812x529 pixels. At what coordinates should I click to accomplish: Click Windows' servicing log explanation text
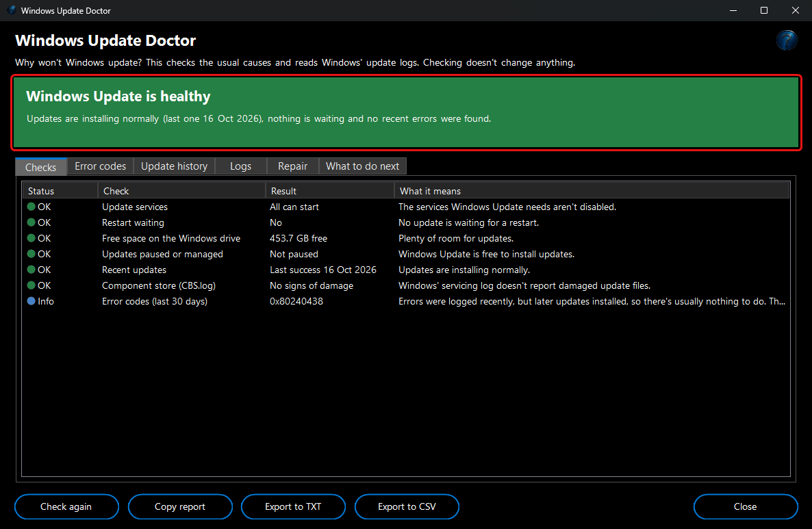(524, 286)
